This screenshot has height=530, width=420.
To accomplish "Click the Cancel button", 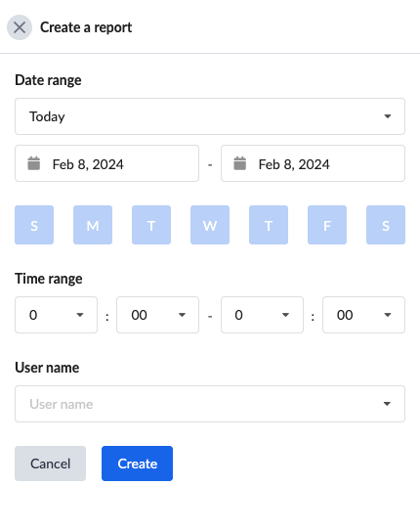I will point(51,464).
